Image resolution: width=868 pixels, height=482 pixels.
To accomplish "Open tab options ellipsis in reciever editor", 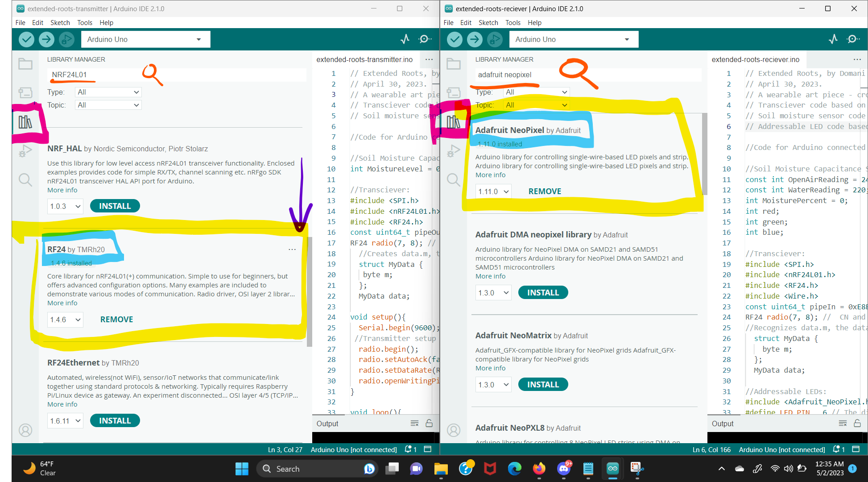I will [857, 59].
